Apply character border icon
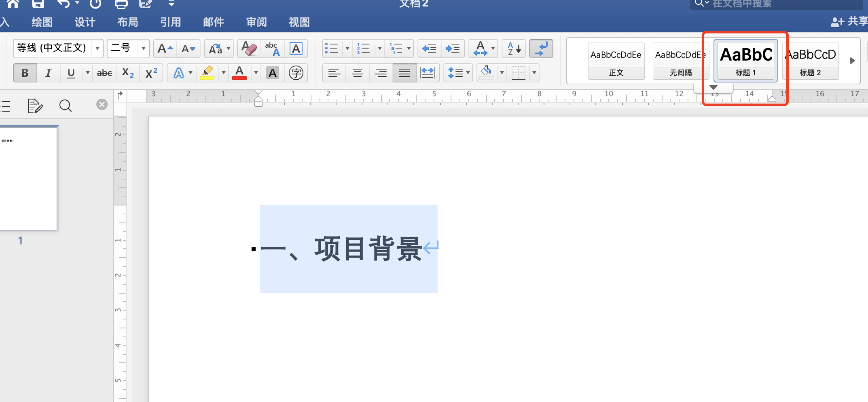This screenshot has width=868, height=402. point(296,49)
